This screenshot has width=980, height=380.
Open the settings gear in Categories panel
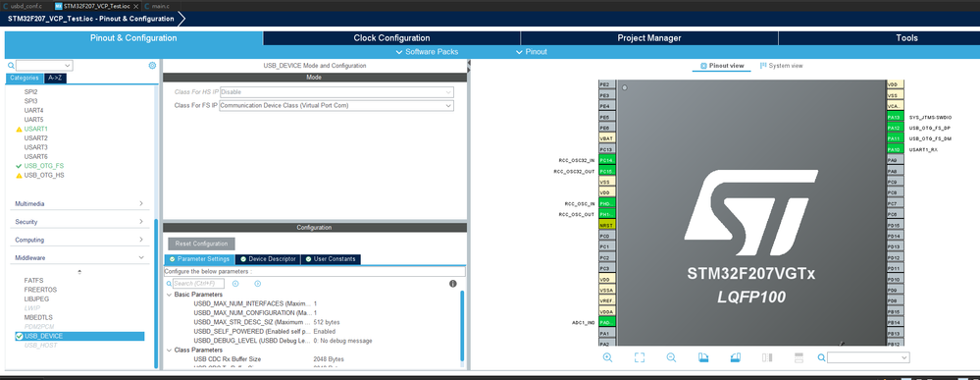pos(152,65)
